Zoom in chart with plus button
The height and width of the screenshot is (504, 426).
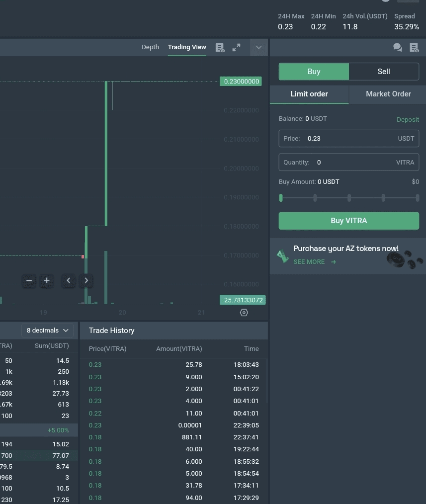point(47,281)
